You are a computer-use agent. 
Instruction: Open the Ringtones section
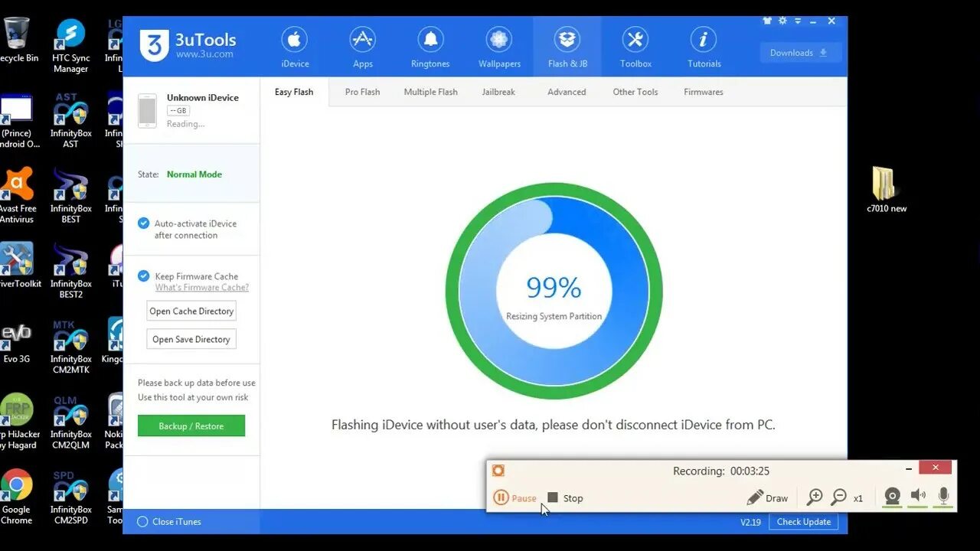point(430,47)
